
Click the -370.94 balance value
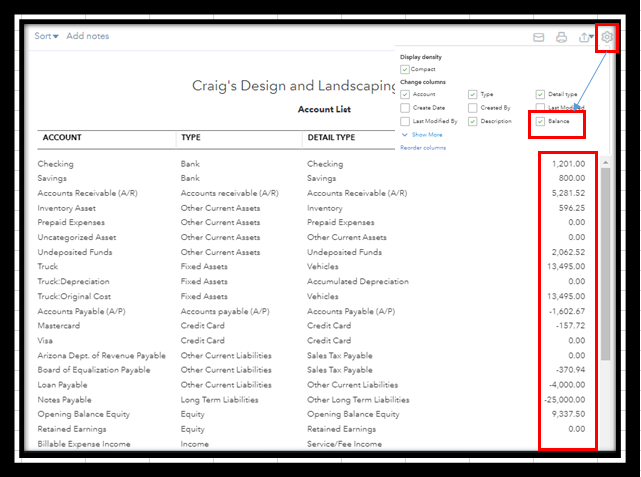click(x=571, y=370)
